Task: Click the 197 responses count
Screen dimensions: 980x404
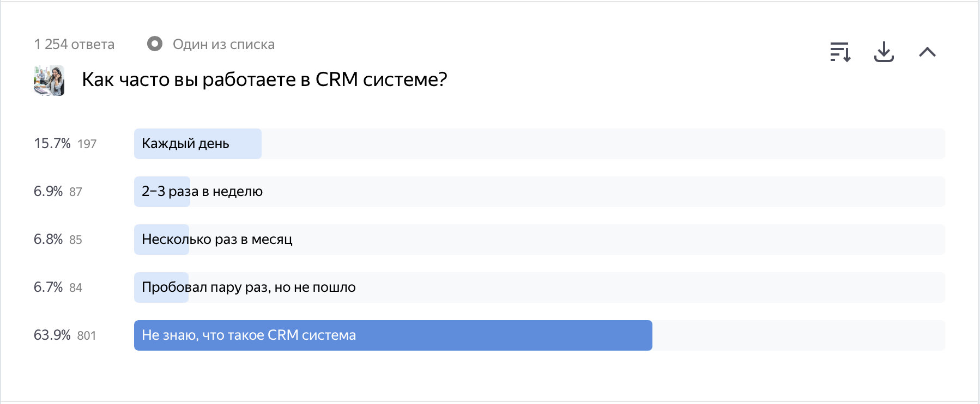Action: pyautogui.click(x=87, y=144)
